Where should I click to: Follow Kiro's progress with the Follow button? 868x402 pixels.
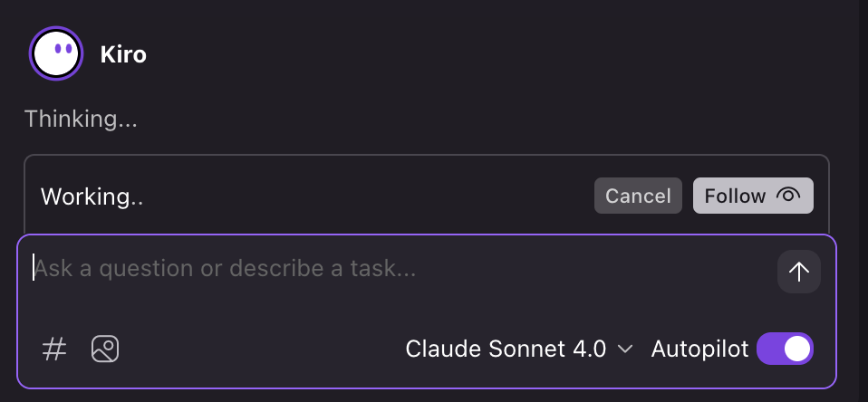tap(753, 196)
